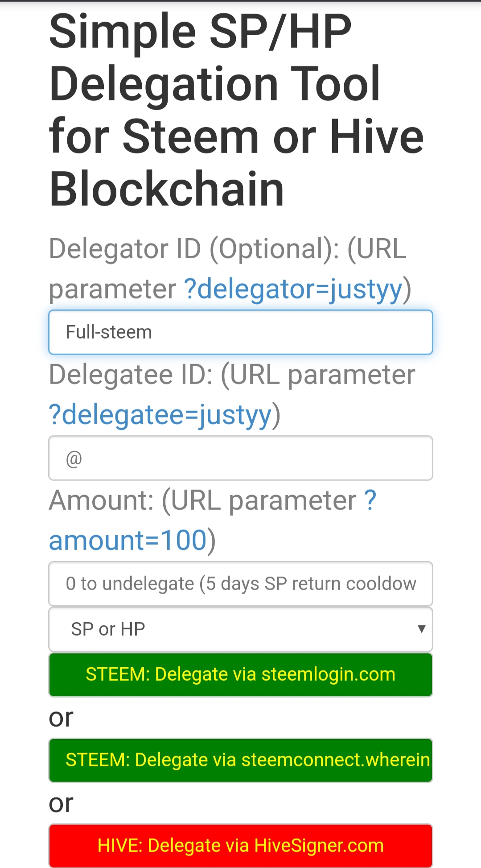481x868 pixels.
Task: Click the Delegatee ID label text
Action: pyautogui.click(x=130, y=375)
